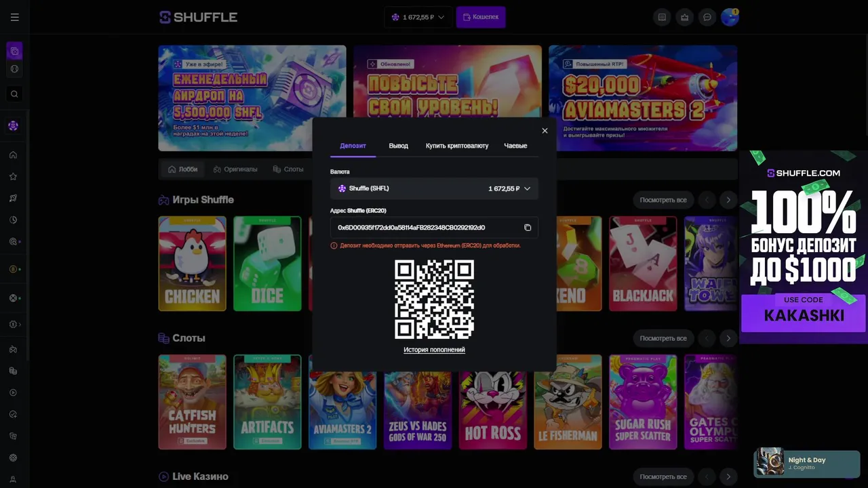Click the Shuffle logo in the header

pyautogui.click(x=198, y=17)
